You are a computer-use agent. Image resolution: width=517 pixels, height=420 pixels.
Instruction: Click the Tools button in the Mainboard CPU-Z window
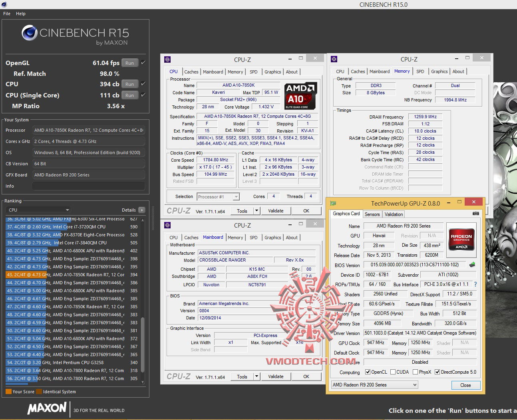coord(242,376)
